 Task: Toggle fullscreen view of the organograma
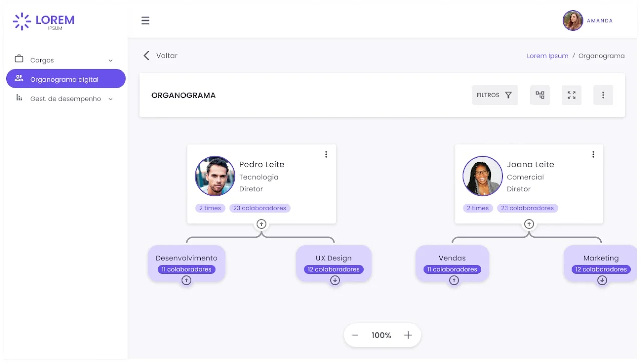point(571,95)
